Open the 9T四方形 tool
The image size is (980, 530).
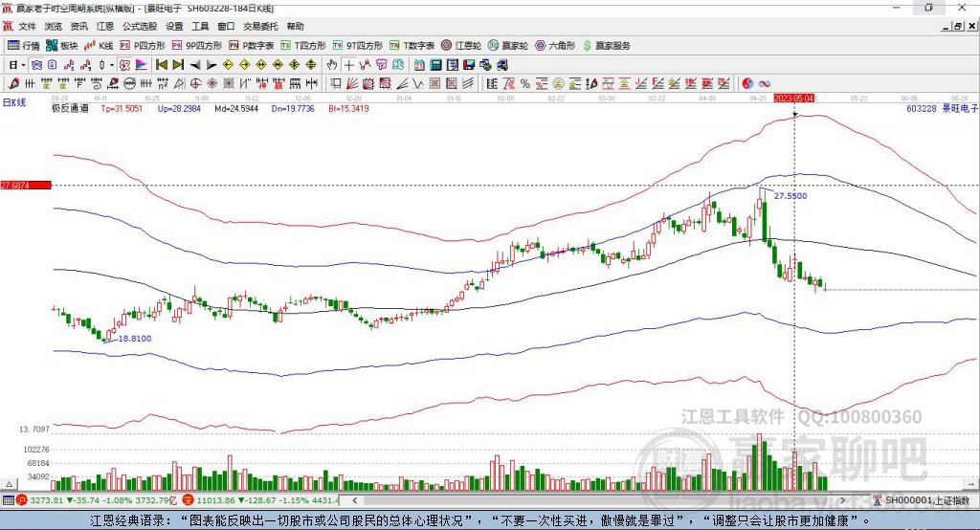358,46
